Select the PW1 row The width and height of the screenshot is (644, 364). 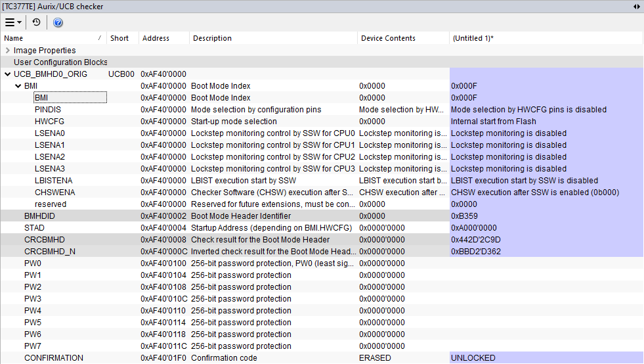pos(322,275)
